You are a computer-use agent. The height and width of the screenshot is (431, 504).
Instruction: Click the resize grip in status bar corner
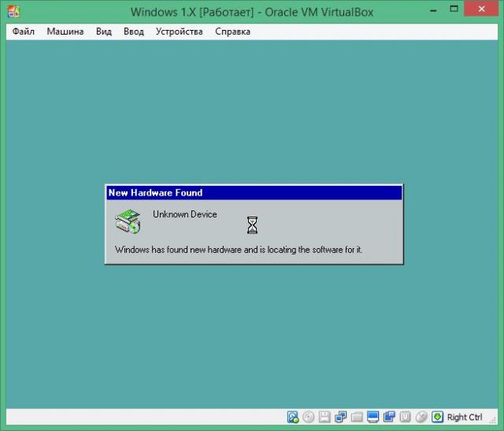pos(493,419)
